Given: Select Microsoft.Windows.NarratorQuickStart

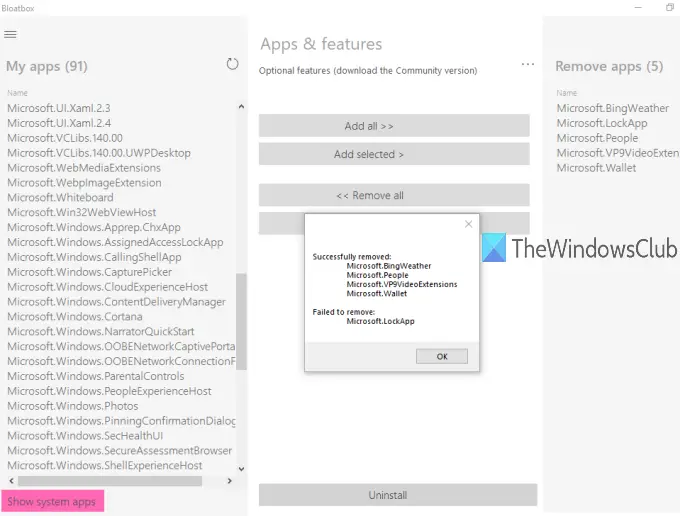Looking at the screenshot, I should [x=101, y=331].
